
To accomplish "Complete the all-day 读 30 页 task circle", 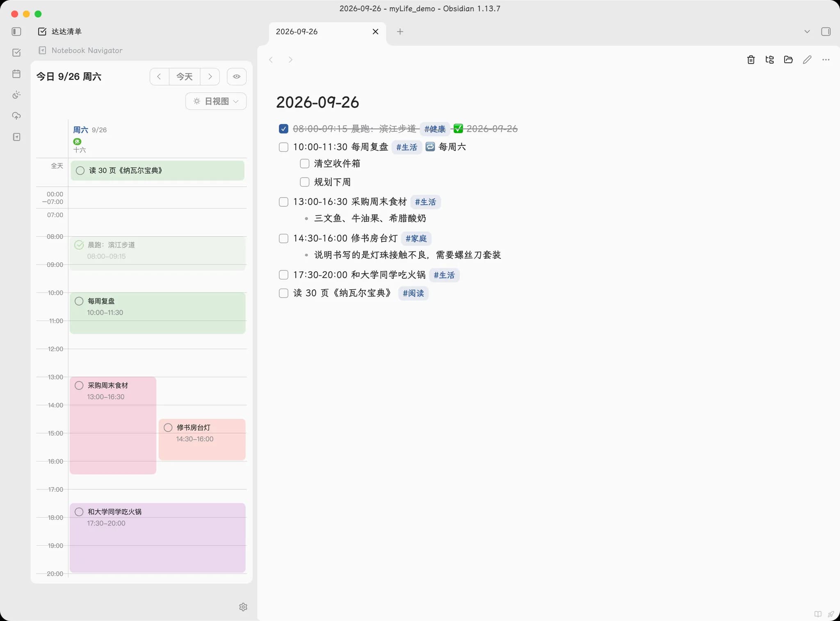I will pyautogui.click(x=80, y=171).
